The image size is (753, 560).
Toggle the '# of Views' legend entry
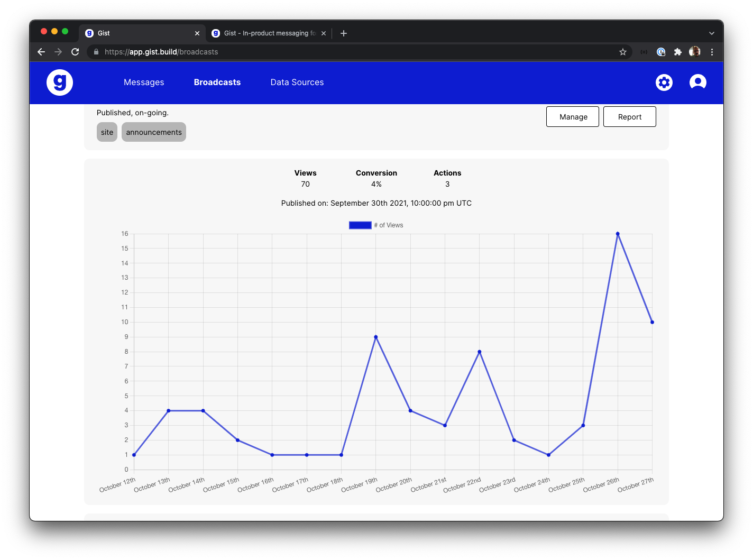tap(388, 225)
